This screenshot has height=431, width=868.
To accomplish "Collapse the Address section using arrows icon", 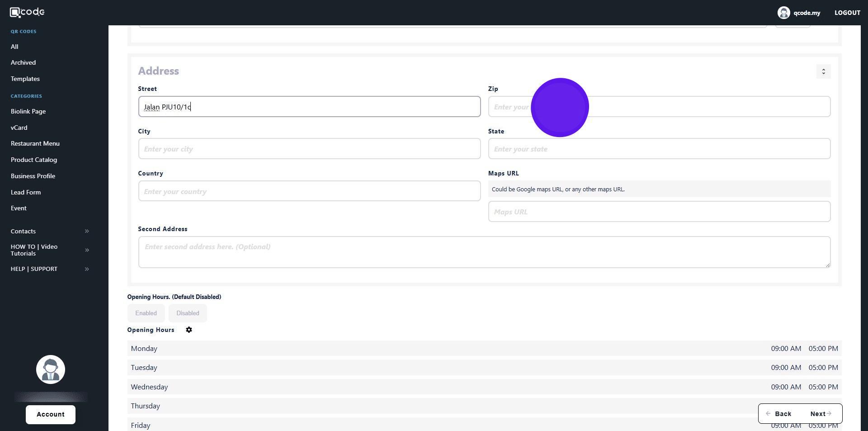I will (823, 71).
